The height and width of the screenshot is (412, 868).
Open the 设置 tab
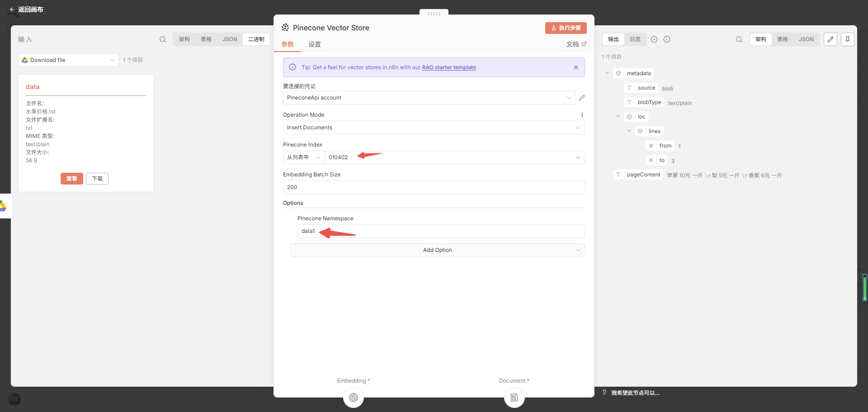(x=315, y=44)
